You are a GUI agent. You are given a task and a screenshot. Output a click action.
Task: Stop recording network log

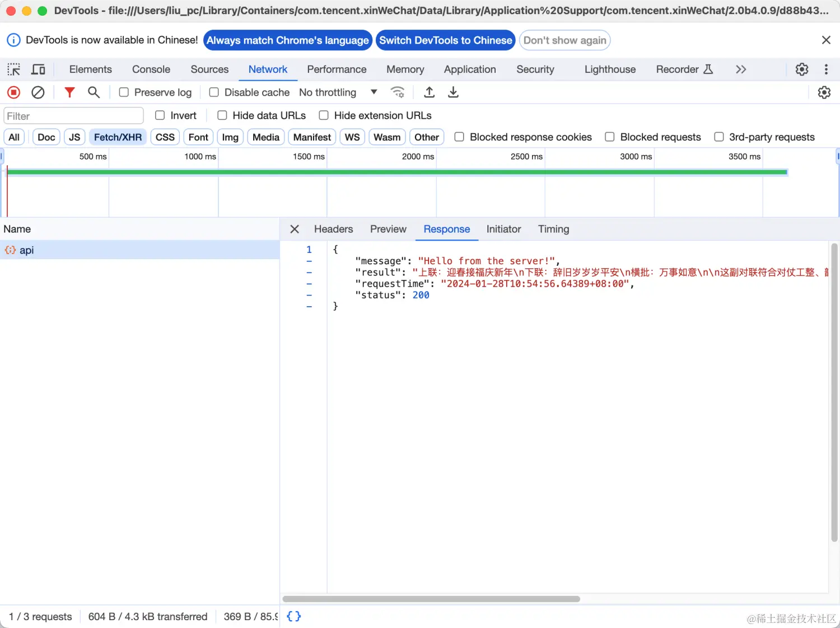[x=13, y=92]
